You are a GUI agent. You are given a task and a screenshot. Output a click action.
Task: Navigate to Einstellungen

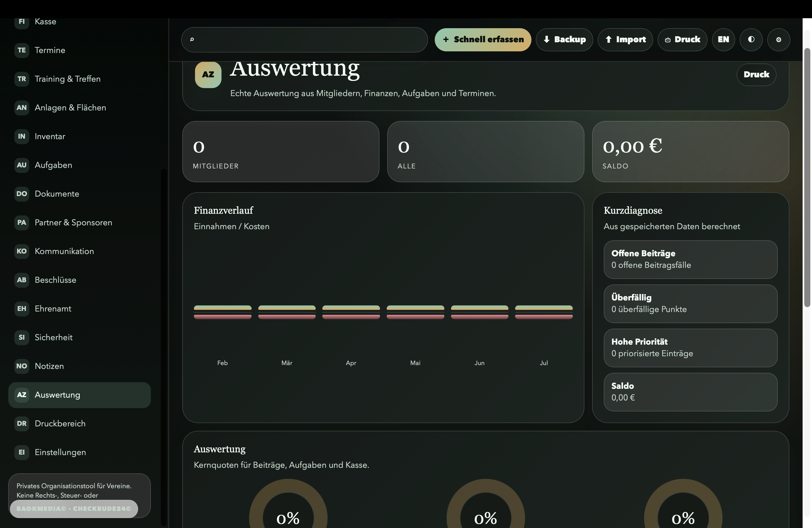pyautogui.click(x=80, y=452)
